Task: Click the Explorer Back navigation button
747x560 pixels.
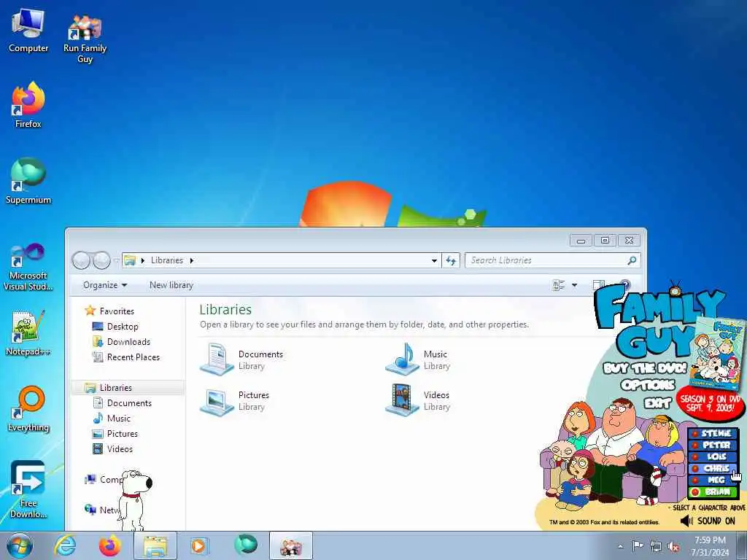Action: [81, 260]
